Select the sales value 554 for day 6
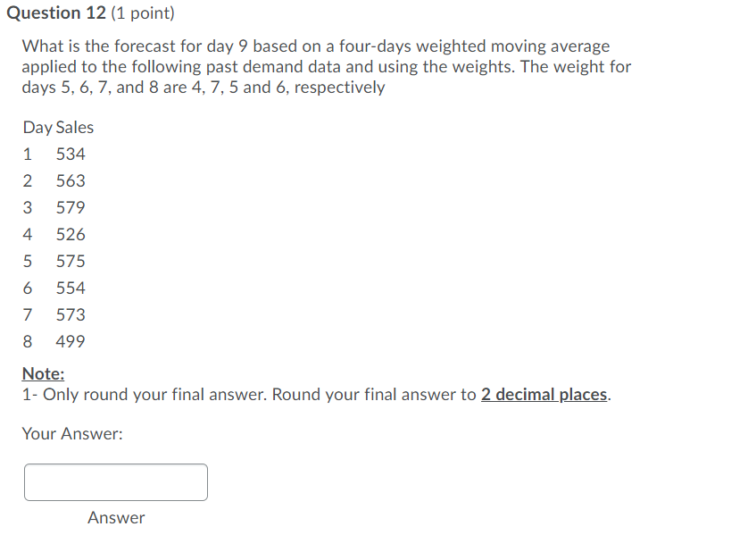756x535 pixels. 71,288
